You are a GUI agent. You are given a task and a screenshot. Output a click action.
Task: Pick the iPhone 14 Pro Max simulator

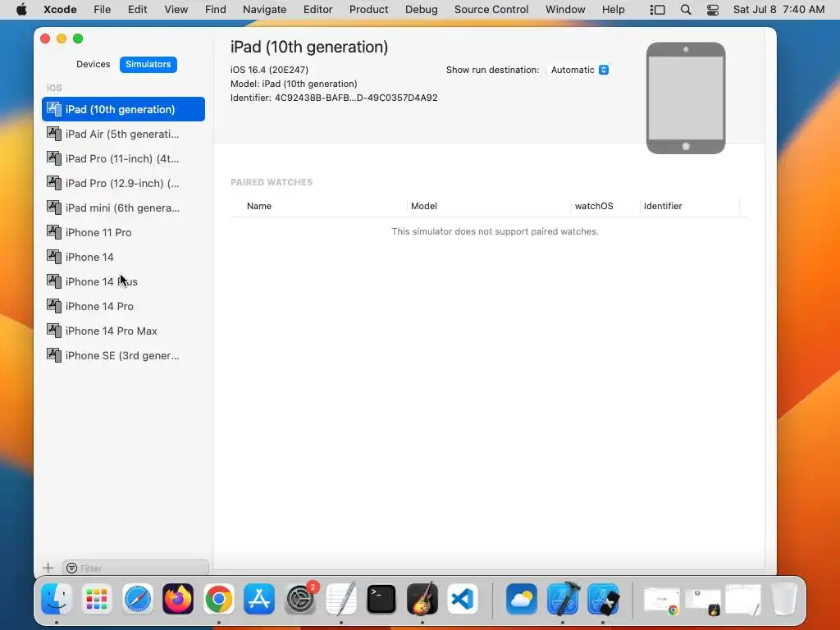(x=123, y=331)
